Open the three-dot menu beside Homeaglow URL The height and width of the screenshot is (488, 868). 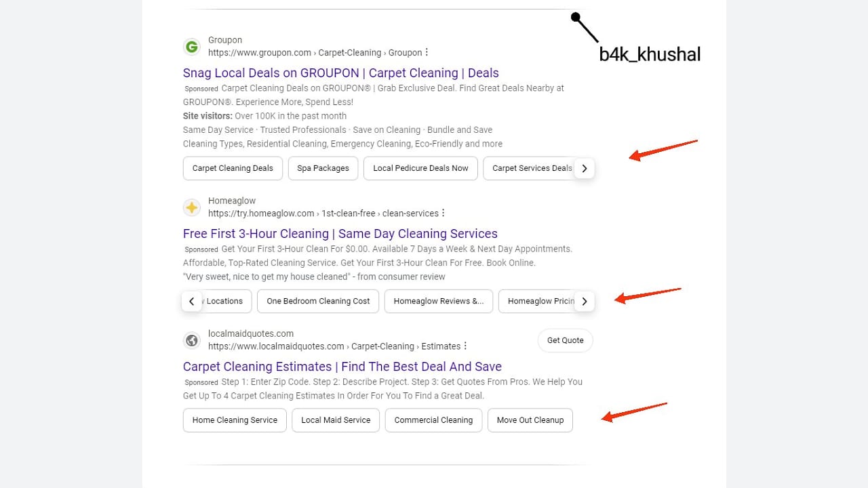(443, 213)
